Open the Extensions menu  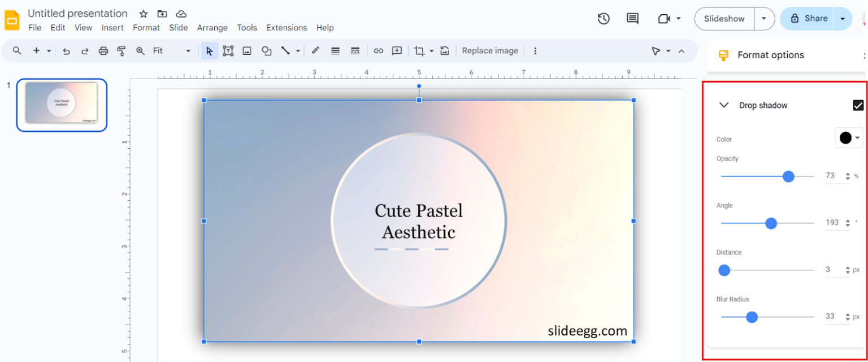coord(287,27)
